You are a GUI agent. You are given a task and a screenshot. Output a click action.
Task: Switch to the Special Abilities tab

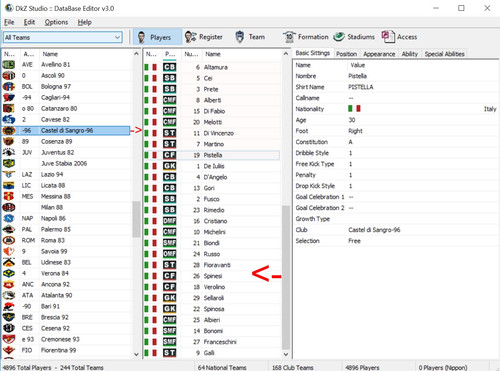444,54
